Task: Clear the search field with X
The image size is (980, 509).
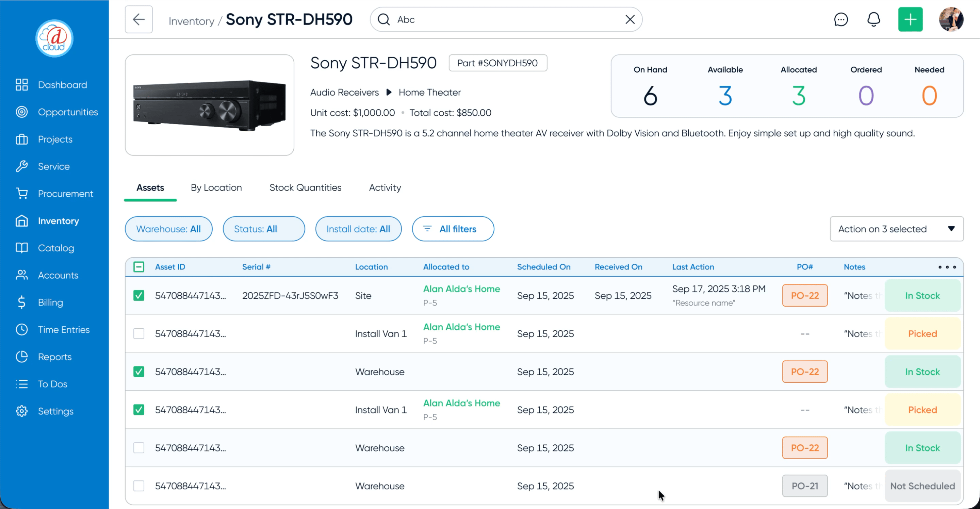Action: coord(630,19)
